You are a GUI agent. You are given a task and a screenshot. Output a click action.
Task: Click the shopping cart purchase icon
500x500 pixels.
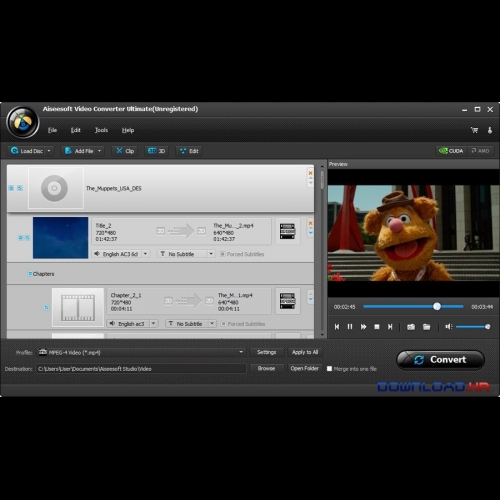[474, 130]
